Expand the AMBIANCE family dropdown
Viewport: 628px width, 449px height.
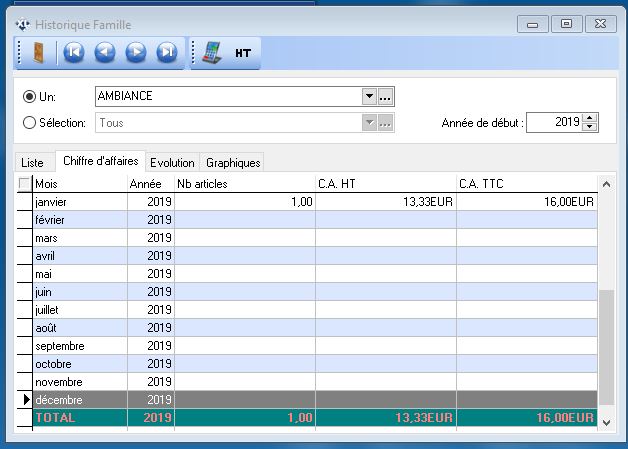coord(369,96)
